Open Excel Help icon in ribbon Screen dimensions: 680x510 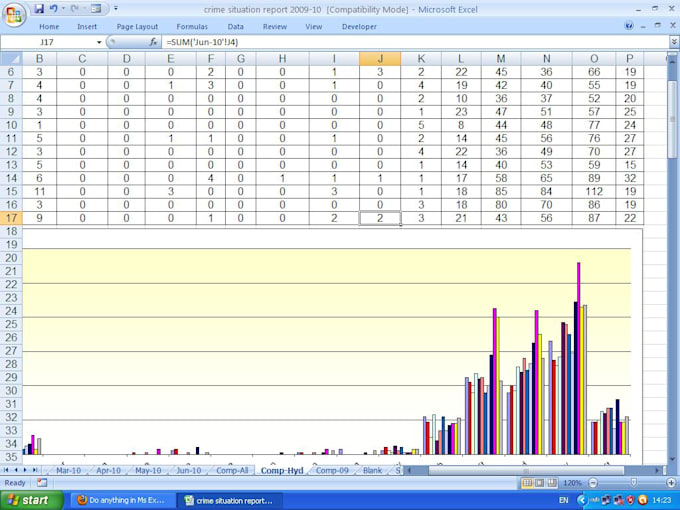tap(629, 26)
